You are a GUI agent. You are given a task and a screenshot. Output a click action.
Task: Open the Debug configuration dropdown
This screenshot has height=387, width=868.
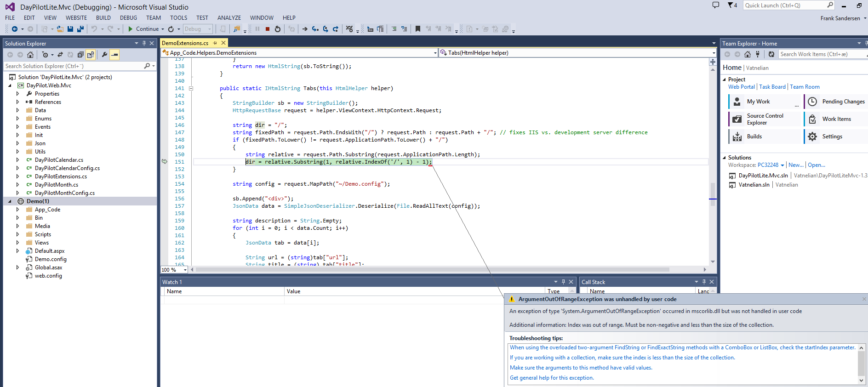point(198,29)
